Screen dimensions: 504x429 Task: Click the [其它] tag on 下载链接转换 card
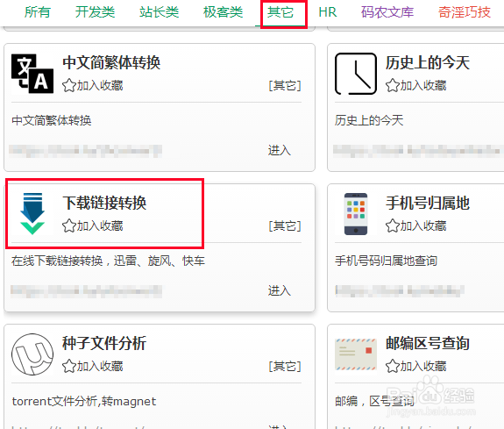[x=285, y=226]
